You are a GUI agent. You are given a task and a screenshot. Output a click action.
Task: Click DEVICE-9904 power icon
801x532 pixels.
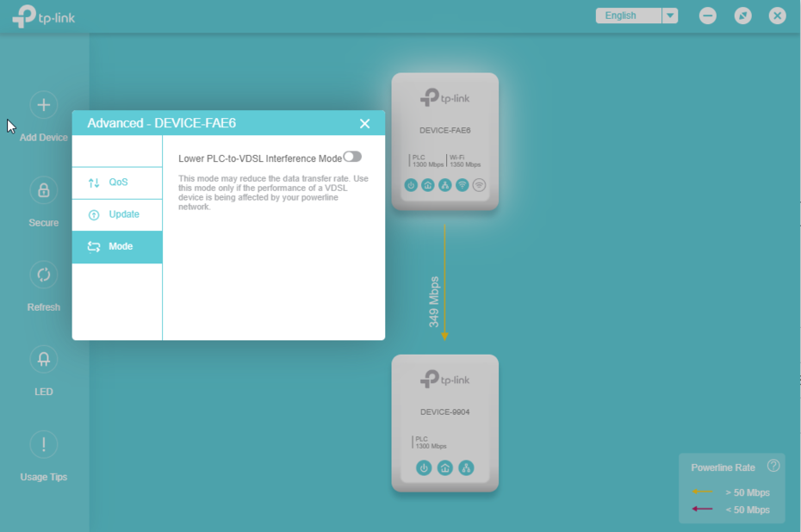click(x=424, y=467)
